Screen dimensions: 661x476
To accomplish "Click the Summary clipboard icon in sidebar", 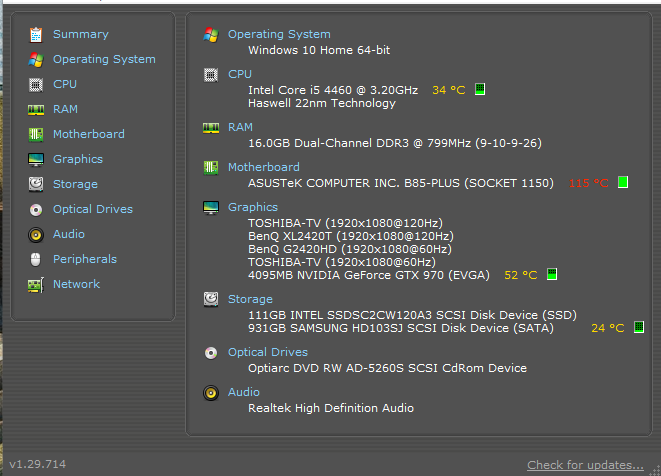I will 36,35.
